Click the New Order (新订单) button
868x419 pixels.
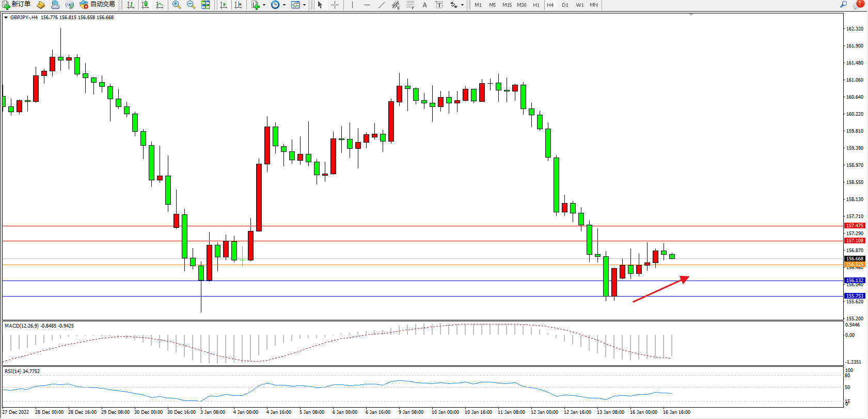point(16,5)
